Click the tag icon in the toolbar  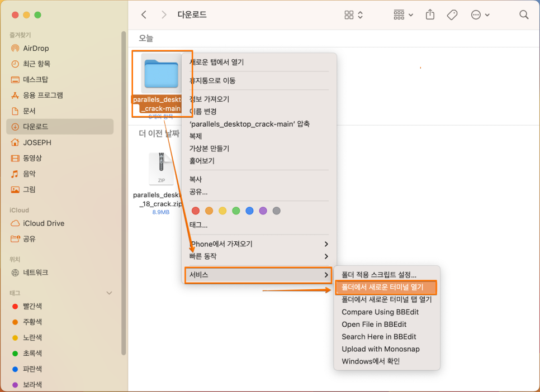pos(452,15)
